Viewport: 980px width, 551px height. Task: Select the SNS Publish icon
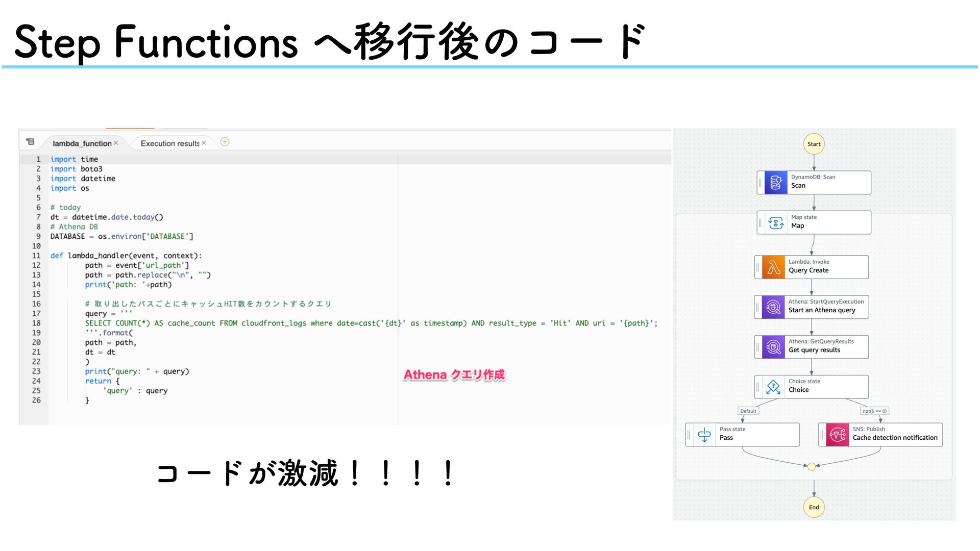click(x=838, y=435)
